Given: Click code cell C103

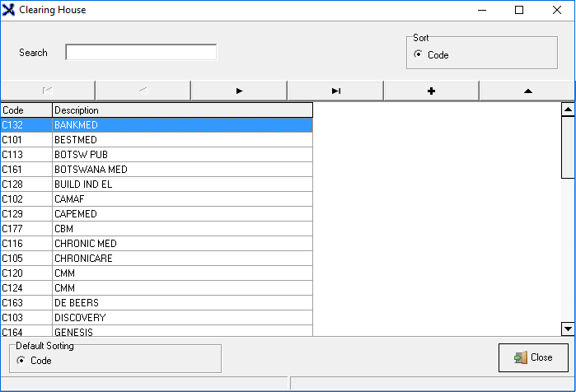Looking at the screenshot, I should tap(26, 318).
